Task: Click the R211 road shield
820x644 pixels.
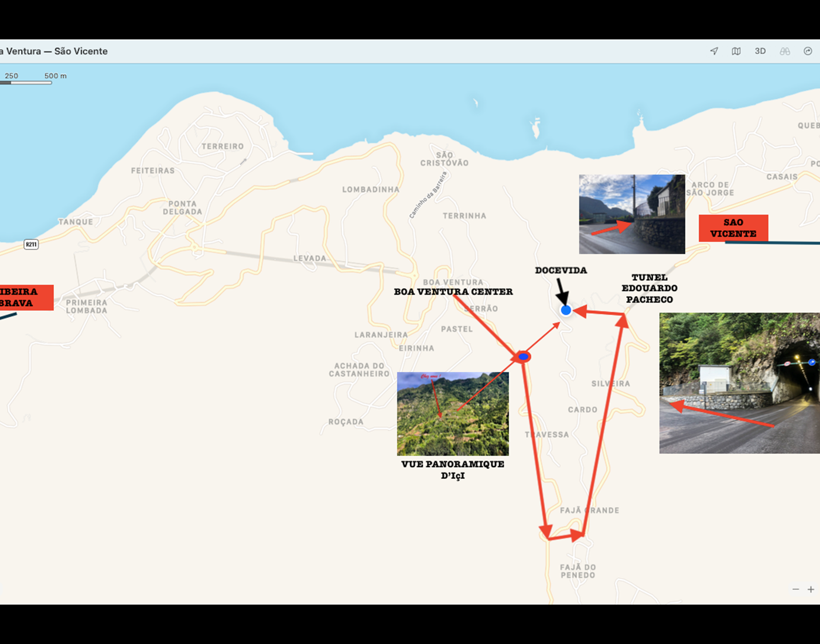Action: pos(31,244)
